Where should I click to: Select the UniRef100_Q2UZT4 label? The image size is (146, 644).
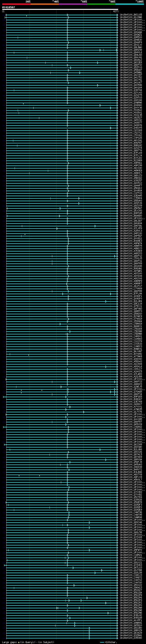(131, 148)
